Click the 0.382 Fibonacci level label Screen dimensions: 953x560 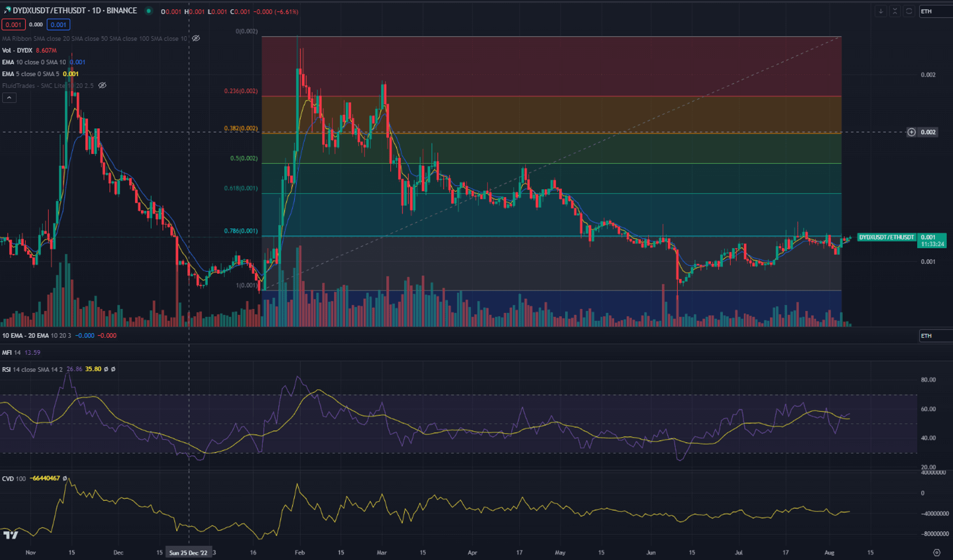[x=241, y=129]
